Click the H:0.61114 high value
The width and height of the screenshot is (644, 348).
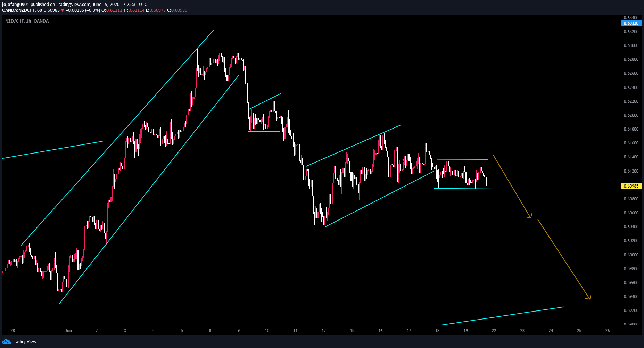point(134,10)
